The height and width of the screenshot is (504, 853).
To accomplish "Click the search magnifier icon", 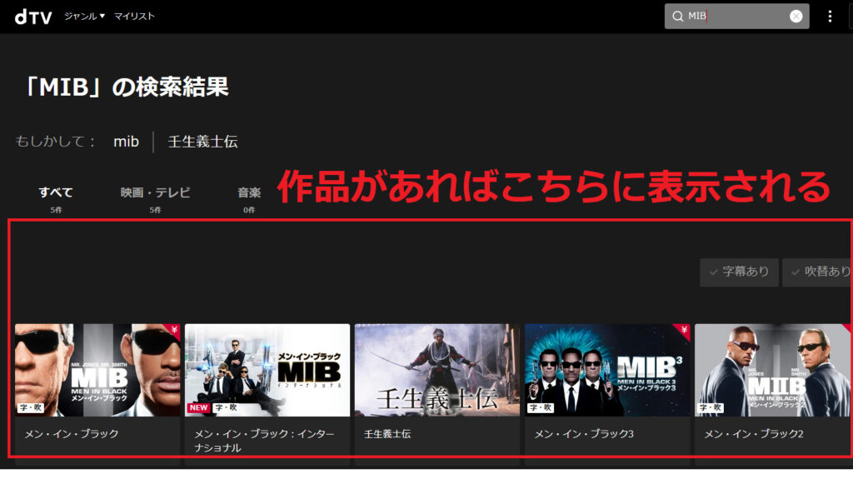I will [x=677, y=17].
